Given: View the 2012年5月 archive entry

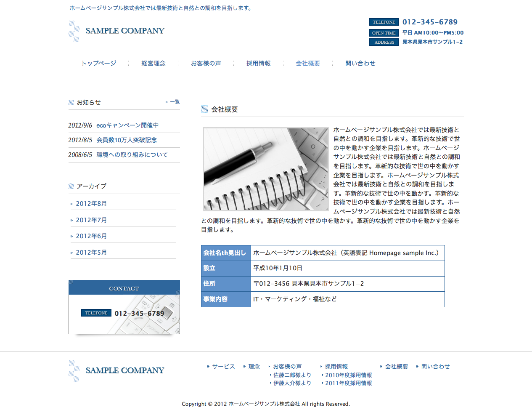Looking at the screenshot, I should [x=91, y=253].
